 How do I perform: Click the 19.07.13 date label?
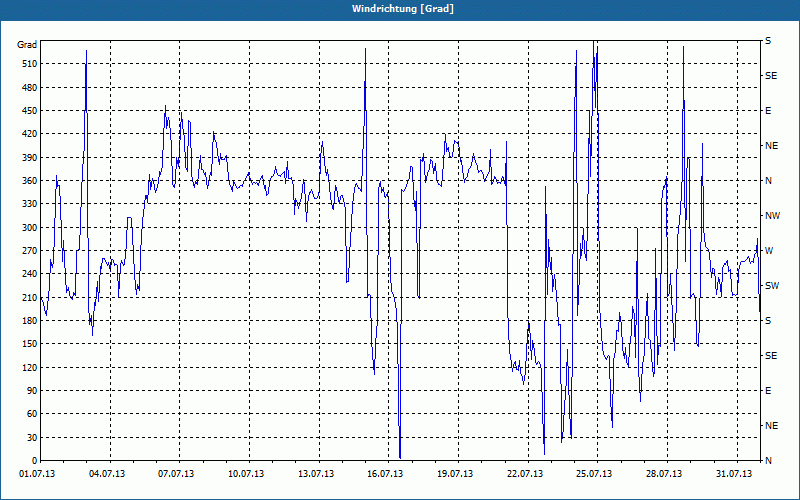(x=455, y=474)
